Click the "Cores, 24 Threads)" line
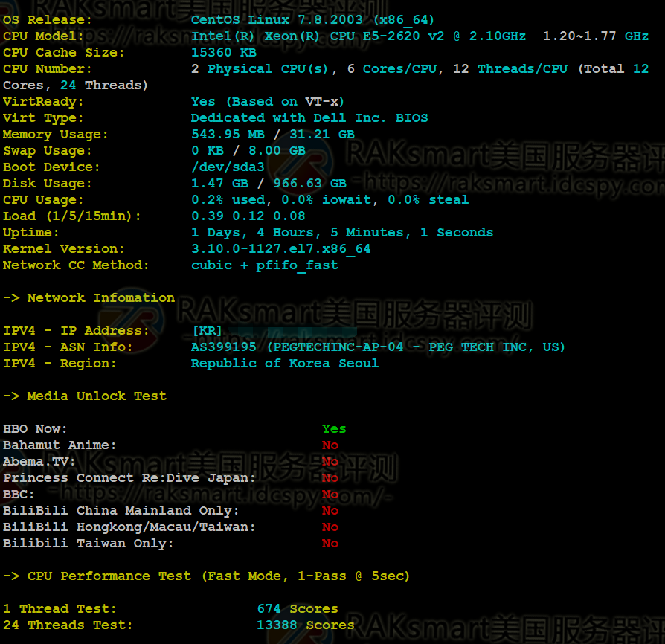Viewport: 665px width, 644px height. tap(75, 86)
